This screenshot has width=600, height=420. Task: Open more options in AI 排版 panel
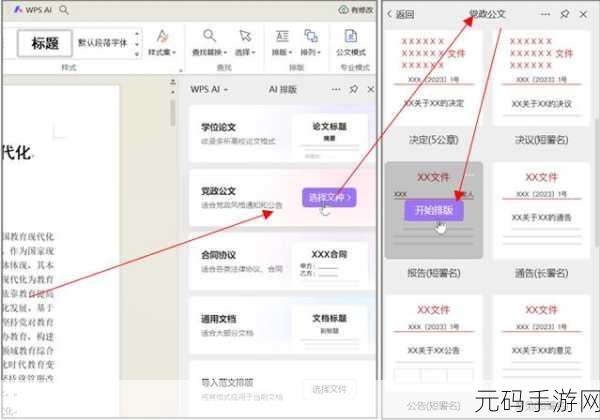tap(336, 90)
